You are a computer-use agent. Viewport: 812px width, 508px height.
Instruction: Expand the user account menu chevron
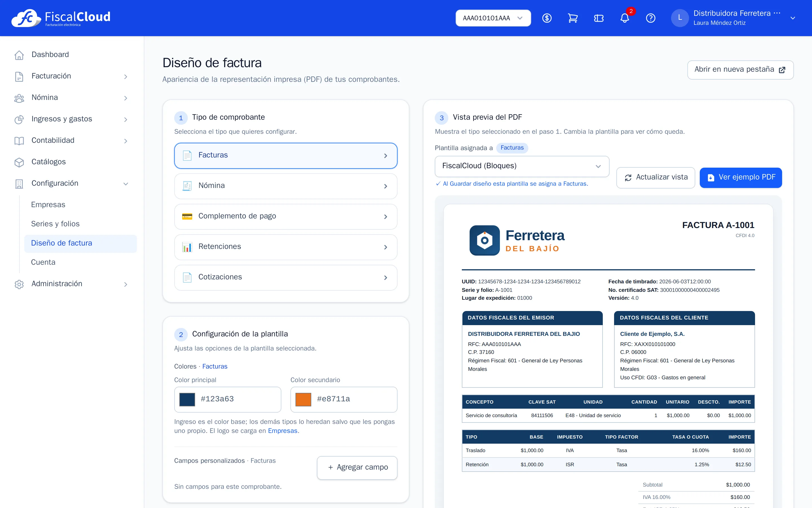click(793, 18)
